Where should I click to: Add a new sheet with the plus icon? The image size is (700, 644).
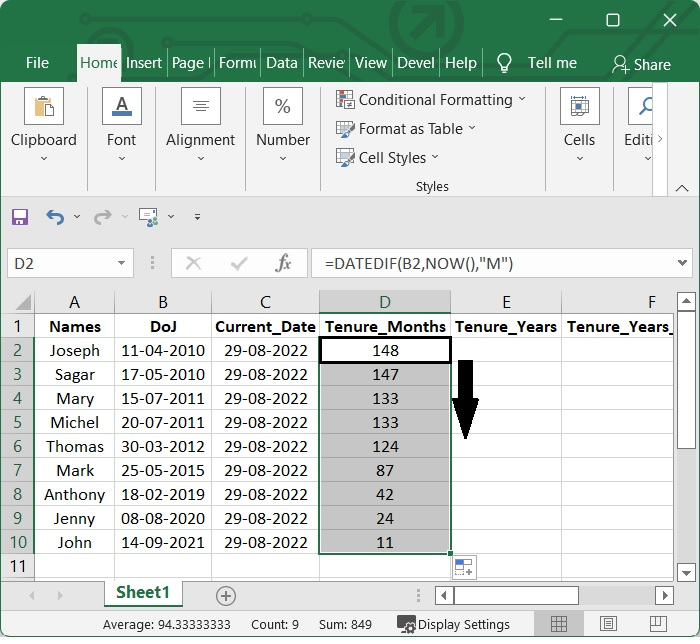[226, 596]
